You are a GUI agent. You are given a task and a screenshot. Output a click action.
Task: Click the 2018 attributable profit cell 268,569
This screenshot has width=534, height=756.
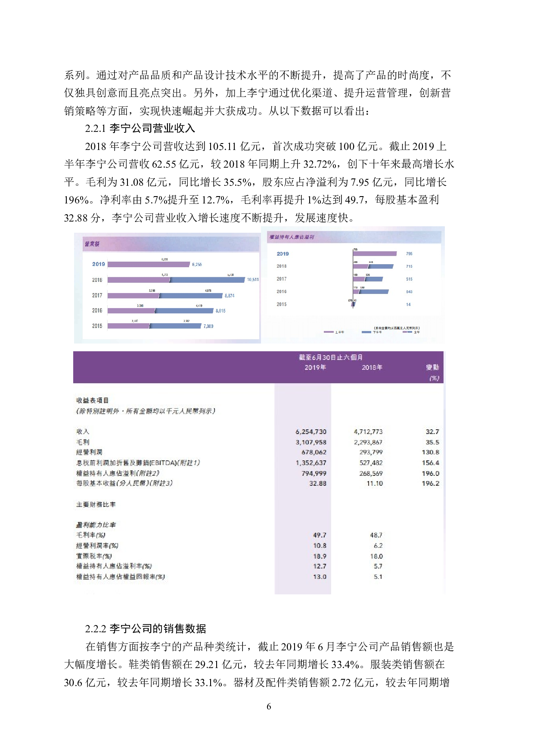coord(371,473)
